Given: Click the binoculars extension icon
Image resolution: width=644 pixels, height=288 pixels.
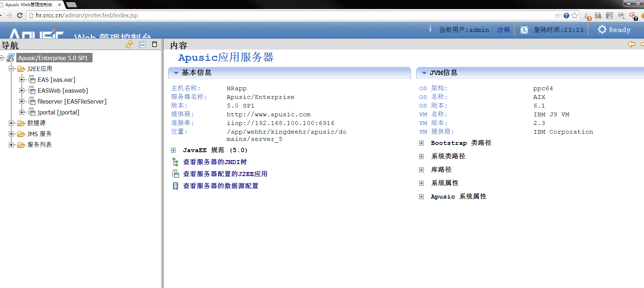Looking at the screenshot, I should point(598,16).
